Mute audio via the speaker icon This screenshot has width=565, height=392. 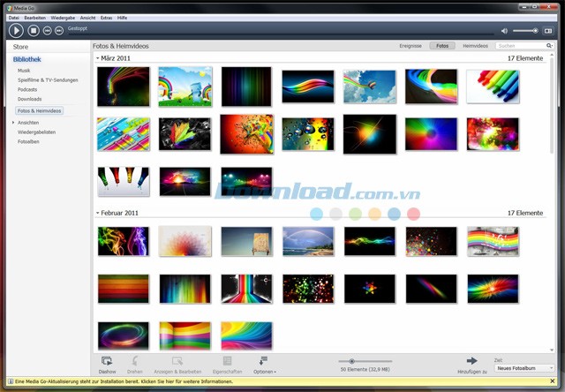(504, 31)
